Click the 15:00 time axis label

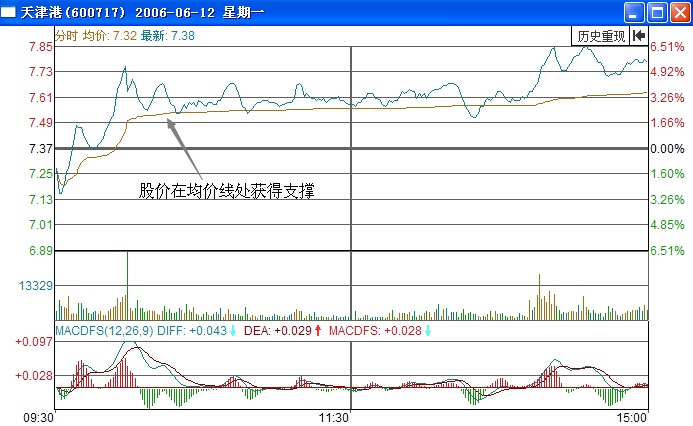point(632,416)
